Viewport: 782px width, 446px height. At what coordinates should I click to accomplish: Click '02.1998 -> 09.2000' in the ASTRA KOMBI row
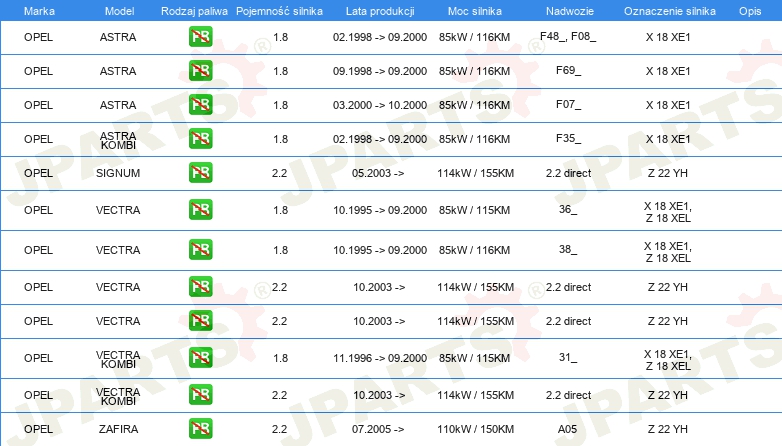tap(380, 139)
